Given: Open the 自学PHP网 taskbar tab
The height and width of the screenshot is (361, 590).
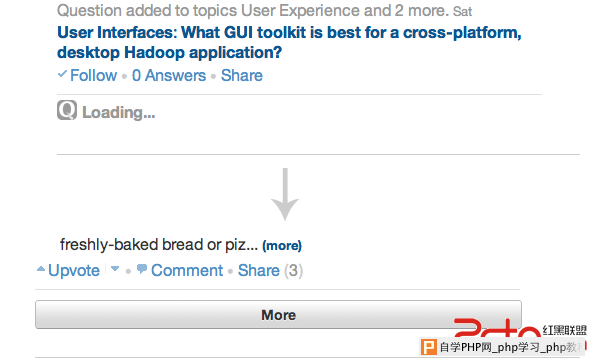Looking at the screenshot, I should 502,347.
